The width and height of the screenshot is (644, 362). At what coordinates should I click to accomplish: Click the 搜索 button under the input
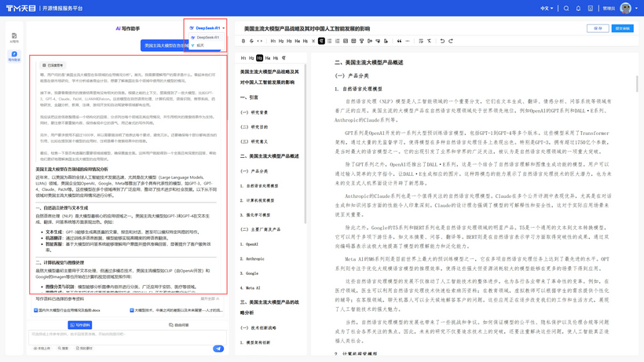coord(64,349)
